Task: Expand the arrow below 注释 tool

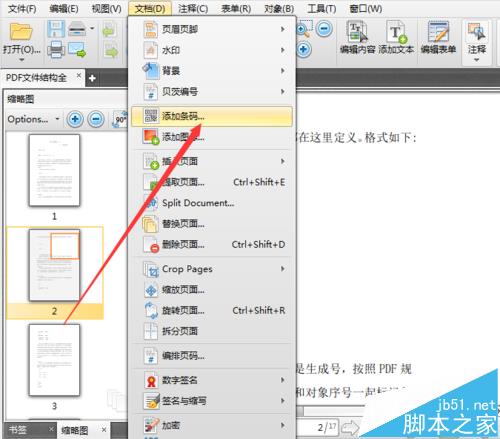Action: tap(477, 60)
